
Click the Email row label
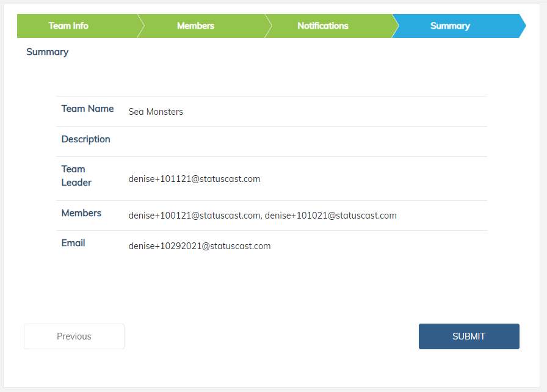click(73, 243)
